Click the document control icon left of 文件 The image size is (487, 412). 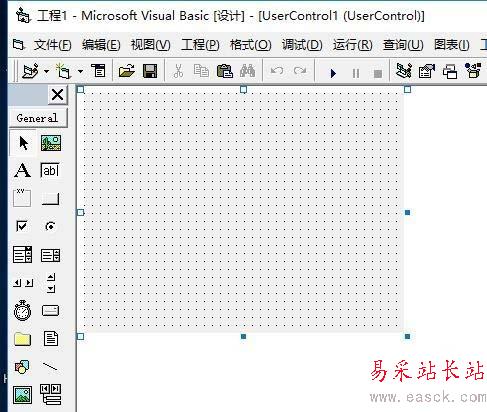point(19,44)
